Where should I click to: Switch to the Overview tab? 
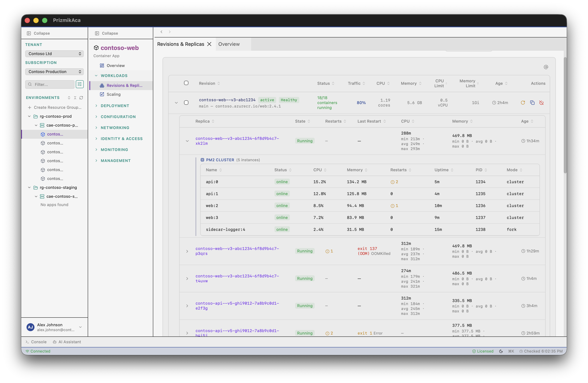pos(228,44)
